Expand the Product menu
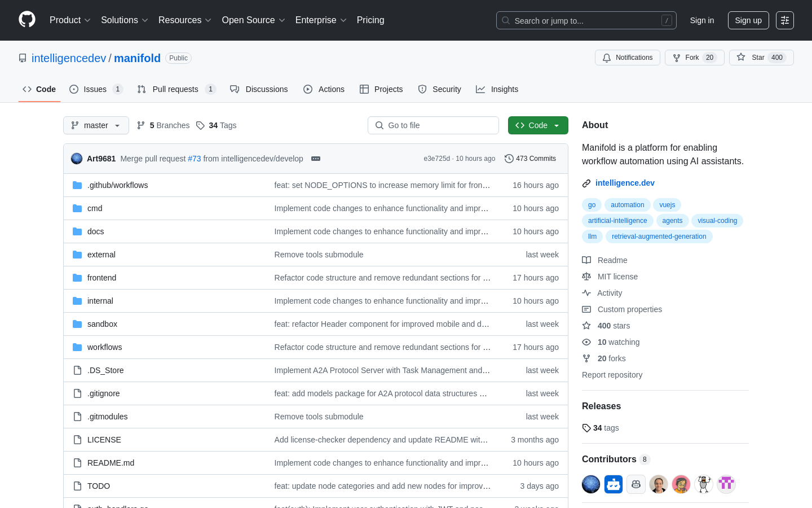Viewport: 812px width, 508px height. click(x=70, y=20)
